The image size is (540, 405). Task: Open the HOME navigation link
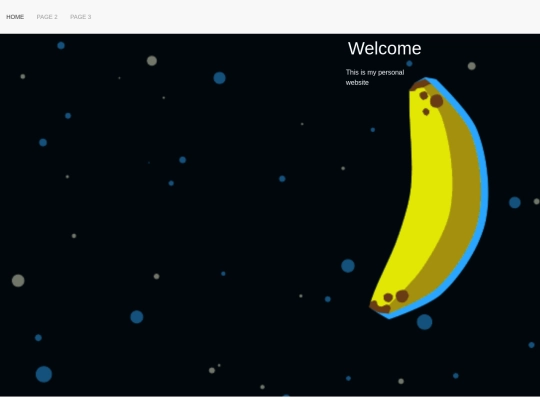15,17
